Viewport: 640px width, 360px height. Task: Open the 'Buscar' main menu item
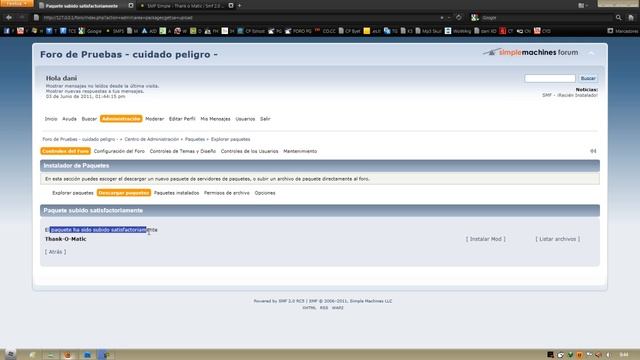pos(89,119)
